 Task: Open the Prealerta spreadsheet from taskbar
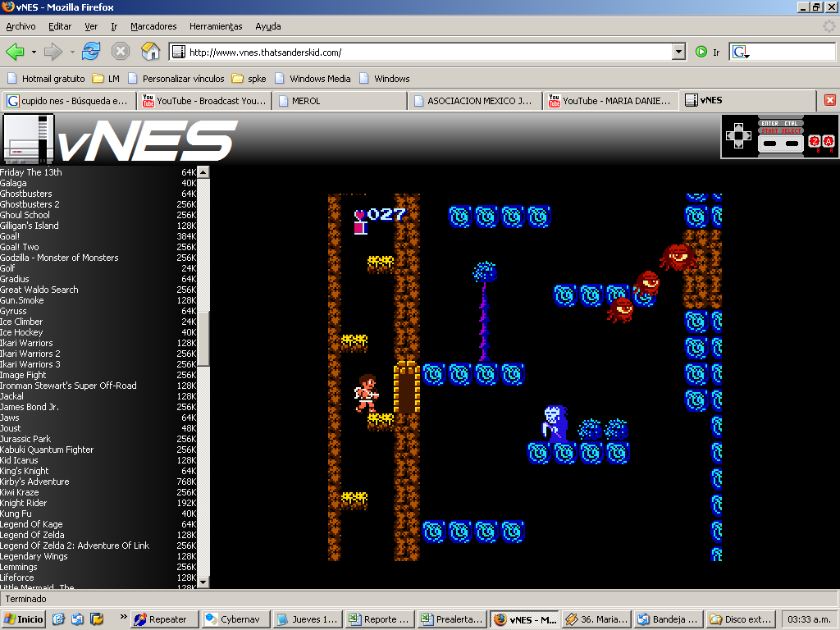[452, 619]
